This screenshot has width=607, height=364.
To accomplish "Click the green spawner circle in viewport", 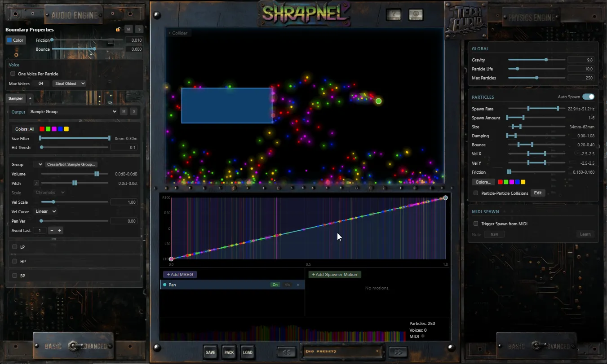I will pyautogui.click(x=378, y=101).
